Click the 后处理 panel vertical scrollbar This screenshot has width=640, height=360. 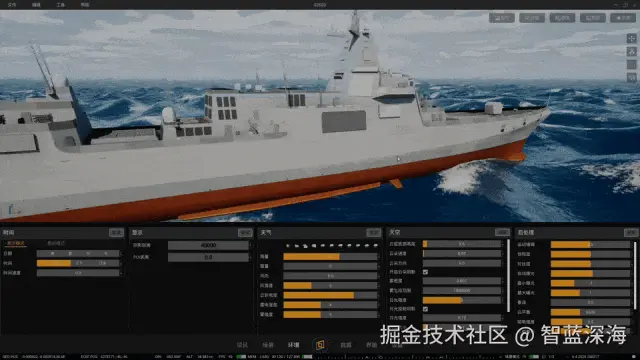tap(635, 276)
